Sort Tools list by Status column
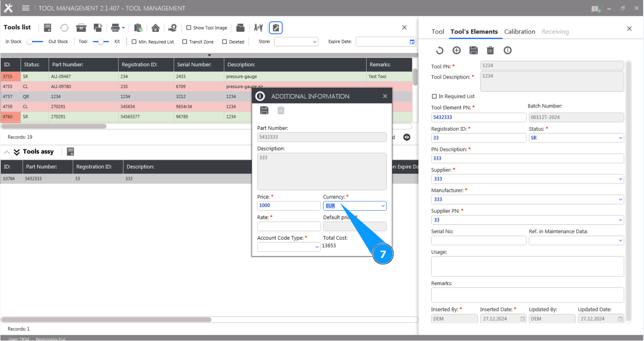The height and width of the screenshot is (341, 644). point(34,64)
